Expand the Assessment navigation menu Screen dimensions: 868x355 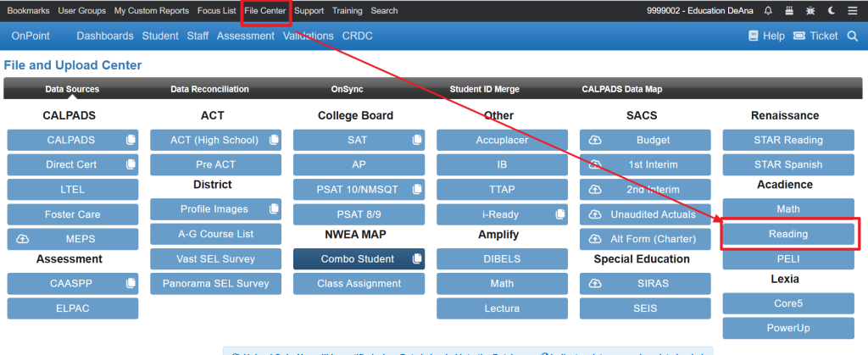(x=245, y=36)
